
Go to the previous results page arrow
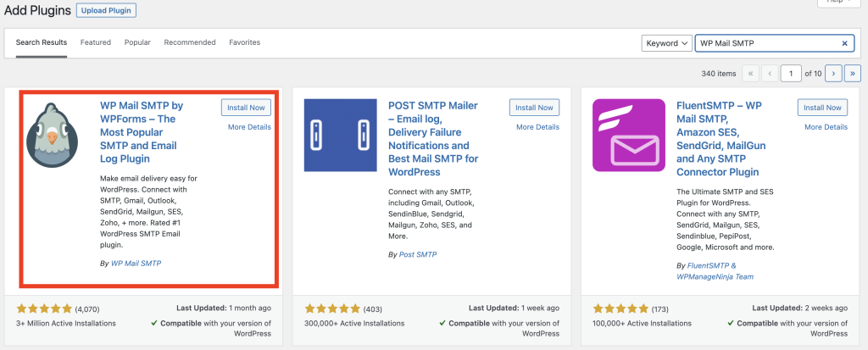click(770, 73)
